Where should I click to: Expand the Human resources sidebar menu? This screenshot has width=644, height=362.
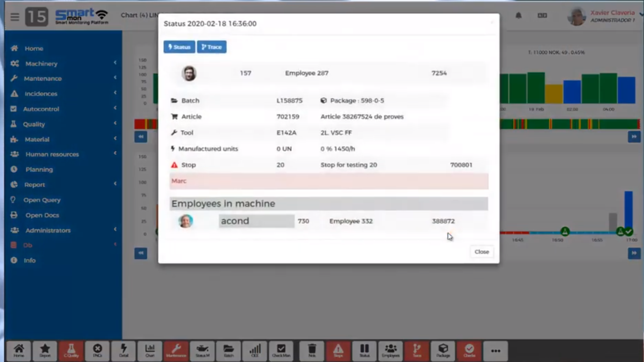point(52,155)
